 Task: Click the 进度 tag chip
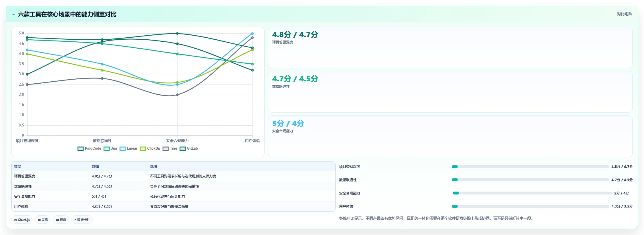[61, 220]
